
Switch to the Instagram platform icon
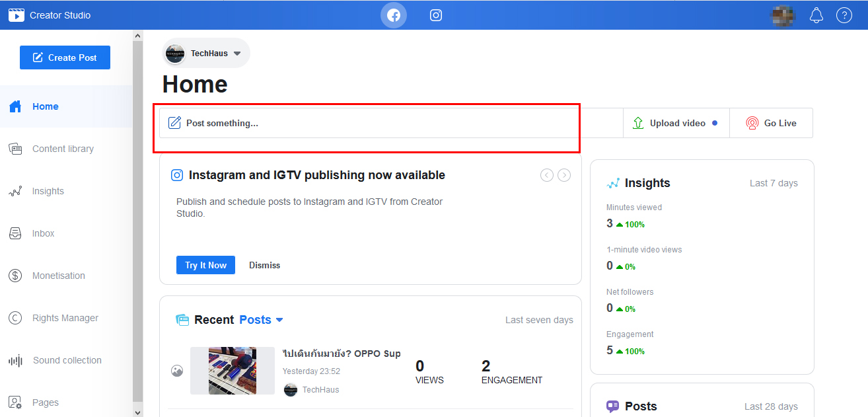(436, 15)
